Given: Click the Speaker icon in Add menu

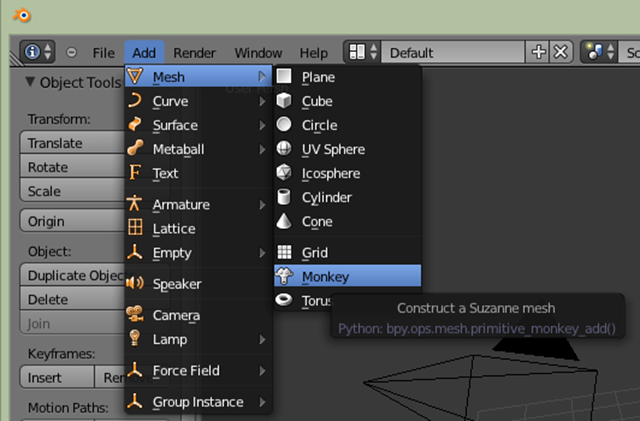Looking at the screenshot, I should point(135,284).
